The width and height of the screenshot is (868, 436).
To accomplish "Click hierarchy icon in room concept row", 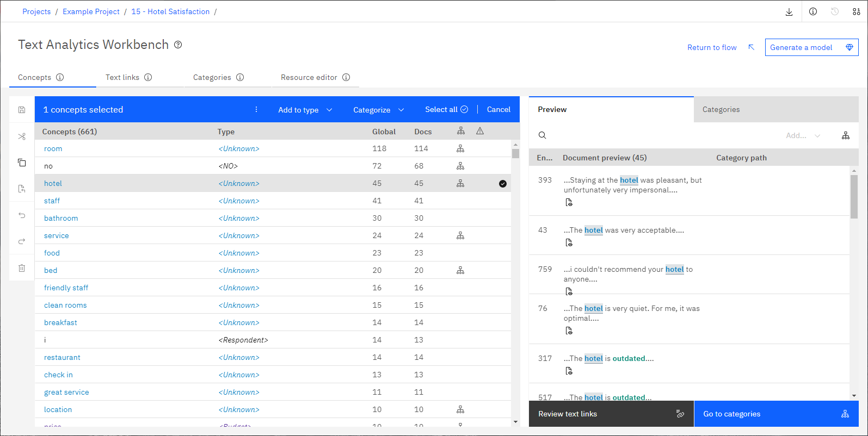I will coord(460,148).
